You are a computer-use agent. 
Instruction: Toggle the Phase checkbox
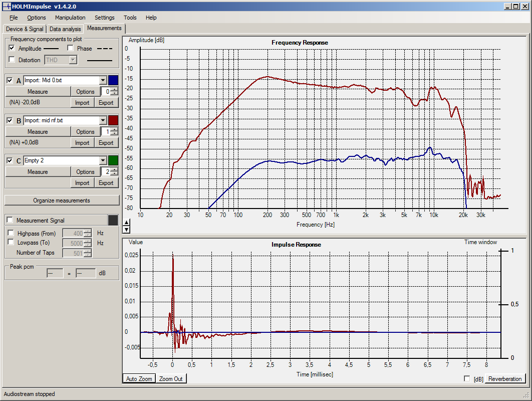click(x=70, y=48)
